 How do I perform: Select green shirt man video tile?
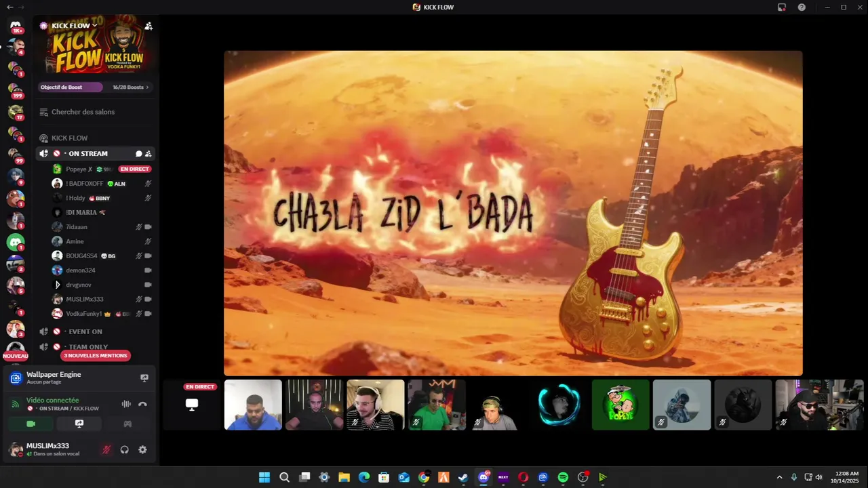coord(437,405)
